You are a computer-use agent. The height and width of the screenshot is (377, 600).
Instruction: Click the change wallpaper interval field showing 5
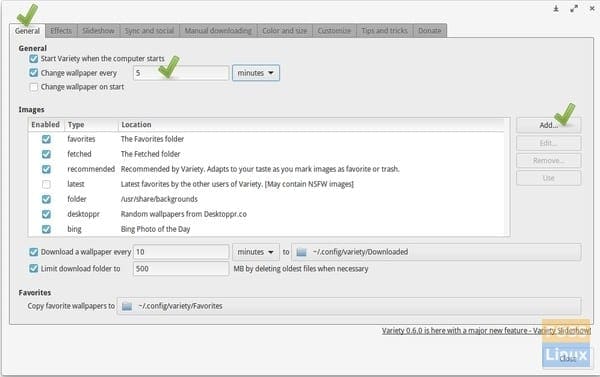tap(181, 73)
